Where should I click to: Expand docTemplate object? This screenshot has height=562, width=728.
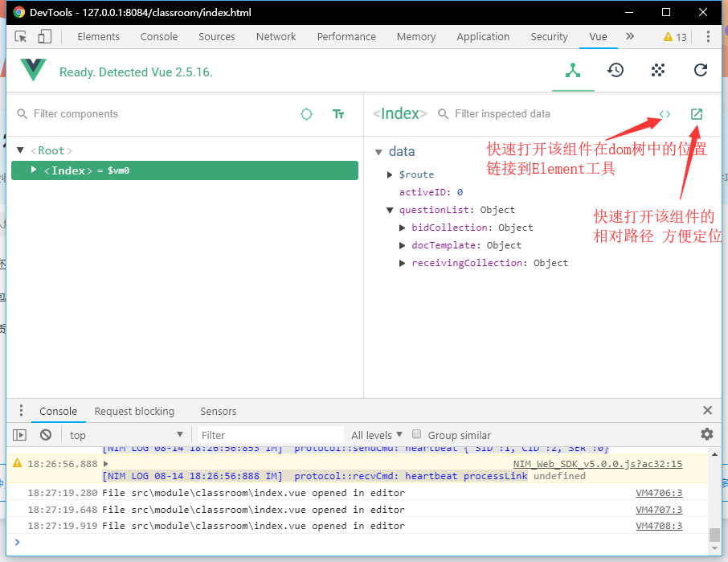pos(403,245)
